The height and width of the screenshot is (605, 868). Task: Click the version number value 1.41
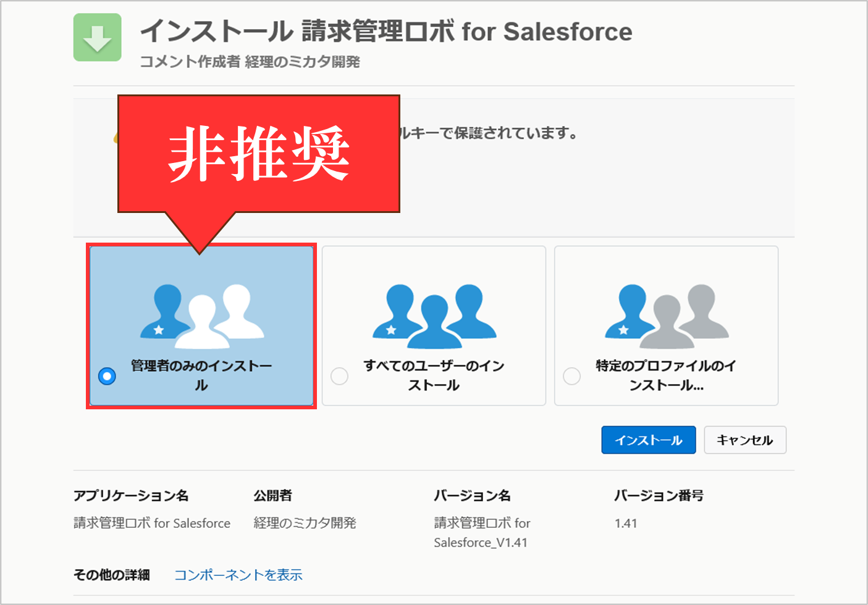626,523
